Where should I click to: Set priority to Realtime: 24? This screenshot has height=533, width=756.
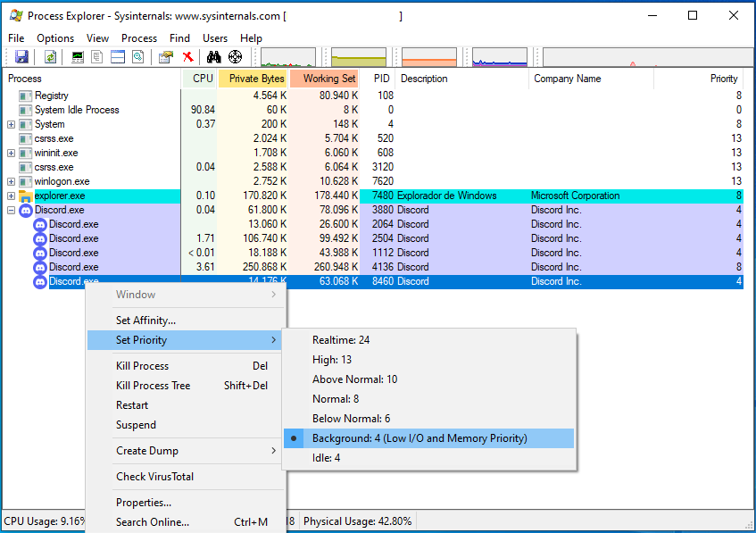point(341,340)
